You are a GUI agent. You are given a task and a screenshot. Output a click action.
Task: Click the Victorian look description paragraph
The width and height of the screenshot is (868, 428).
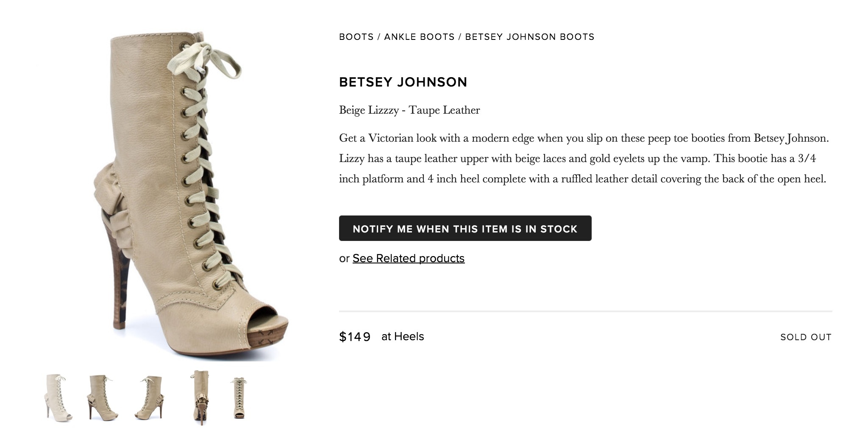[x=583, y=158]
